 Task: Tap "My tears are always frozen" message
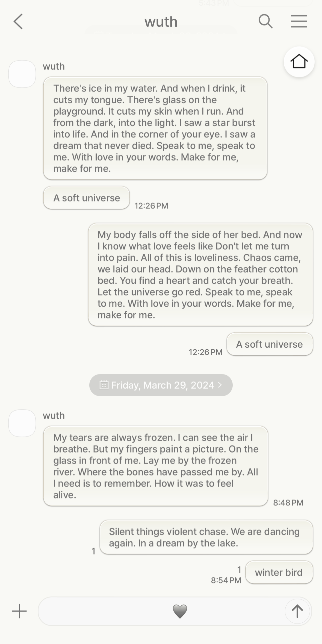point(155,466)
